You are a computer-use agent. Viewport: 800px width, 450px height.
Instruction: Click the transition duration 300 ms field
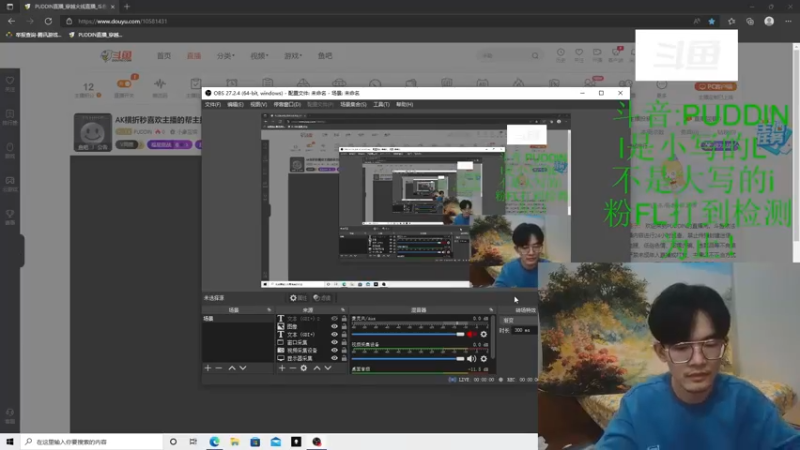coord(522,331)
